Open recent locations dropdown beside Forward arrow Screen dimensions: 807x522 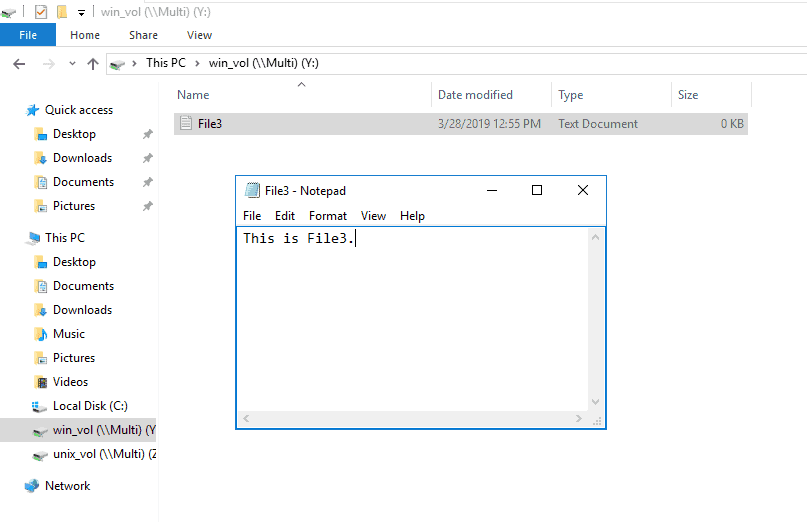coord(71,64)
